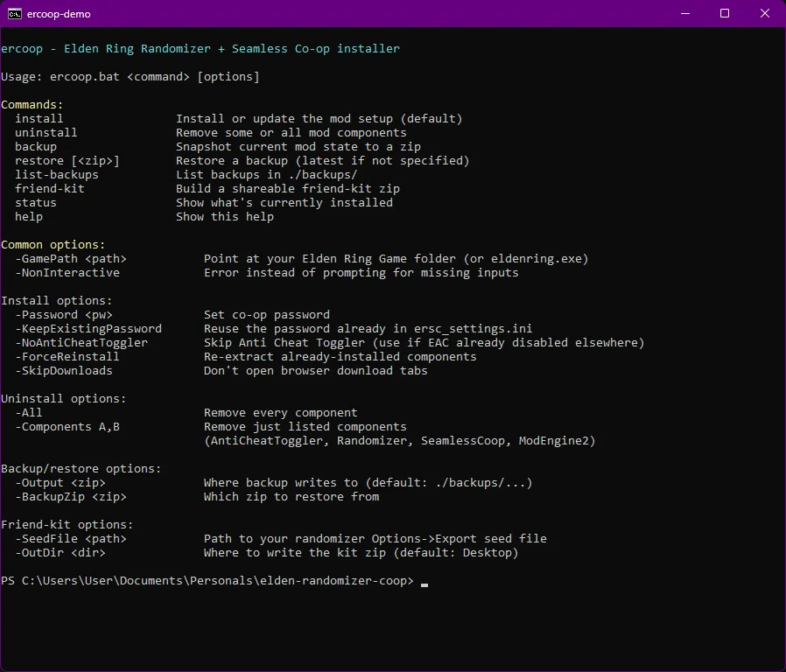Click the 'Common options:' heading

[53, 245]
